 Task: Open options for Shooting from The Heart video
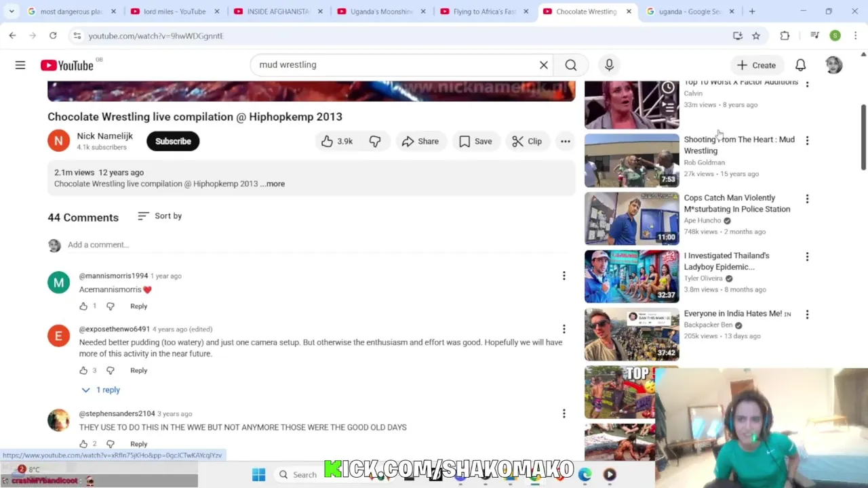(x=807, y=140)
